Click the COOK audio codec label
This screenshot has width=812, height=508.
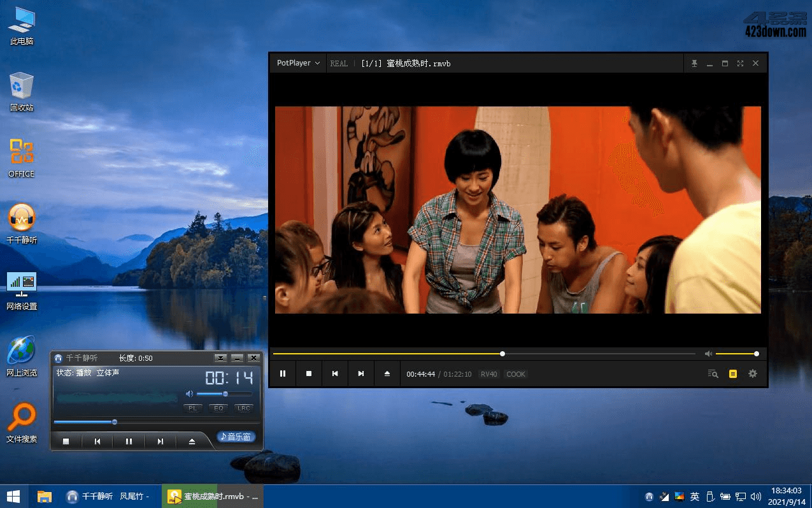point(516,374)
